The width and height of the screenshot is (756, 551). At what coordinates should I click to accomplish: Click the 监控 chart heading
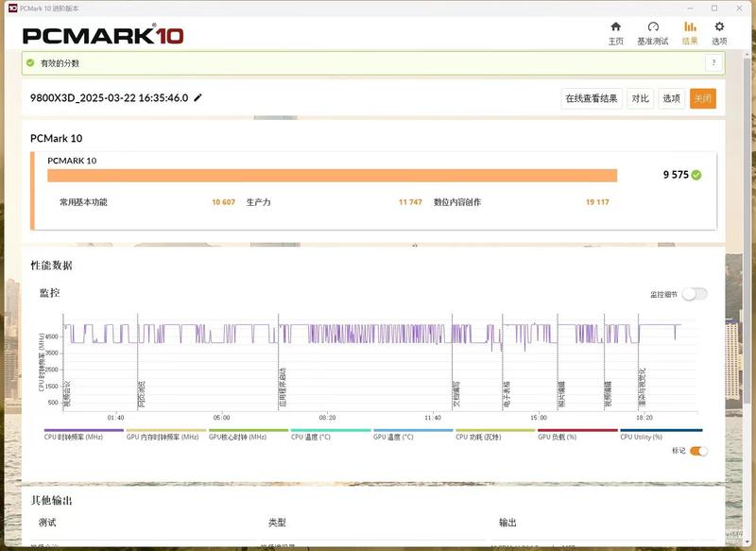pyautogui.click(x=50, y=293)
